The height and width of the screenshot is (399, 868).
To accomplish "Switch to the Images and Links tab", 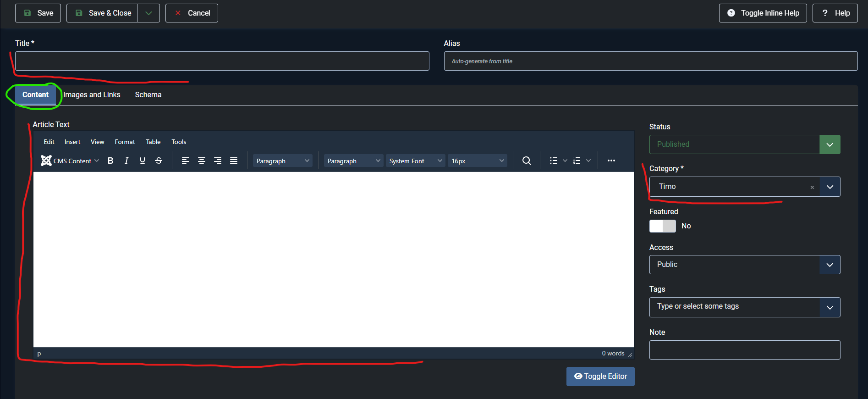I will (92, 95).
